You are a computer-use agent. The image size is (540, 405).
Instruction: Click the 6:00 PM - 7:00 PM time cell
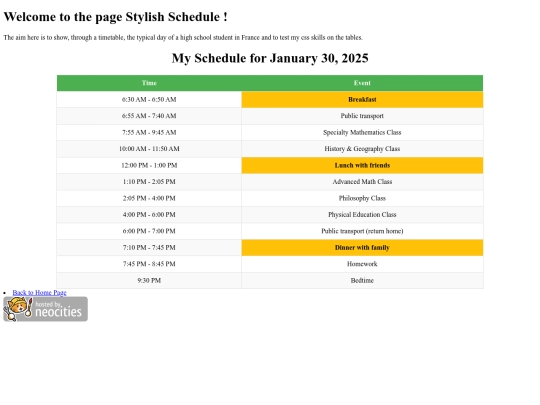point(149,231)
